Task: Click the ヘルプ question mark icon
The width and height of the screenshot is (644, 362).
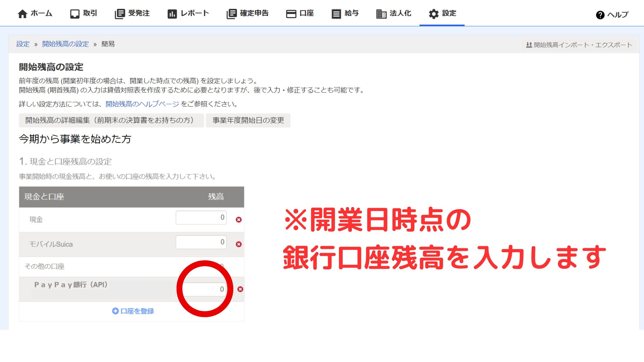Action: [600, 15]
